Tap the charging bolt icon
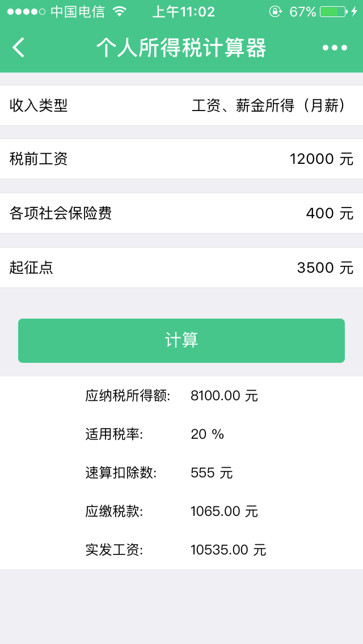This screenshot has height=644, width=363. [354, 11]
